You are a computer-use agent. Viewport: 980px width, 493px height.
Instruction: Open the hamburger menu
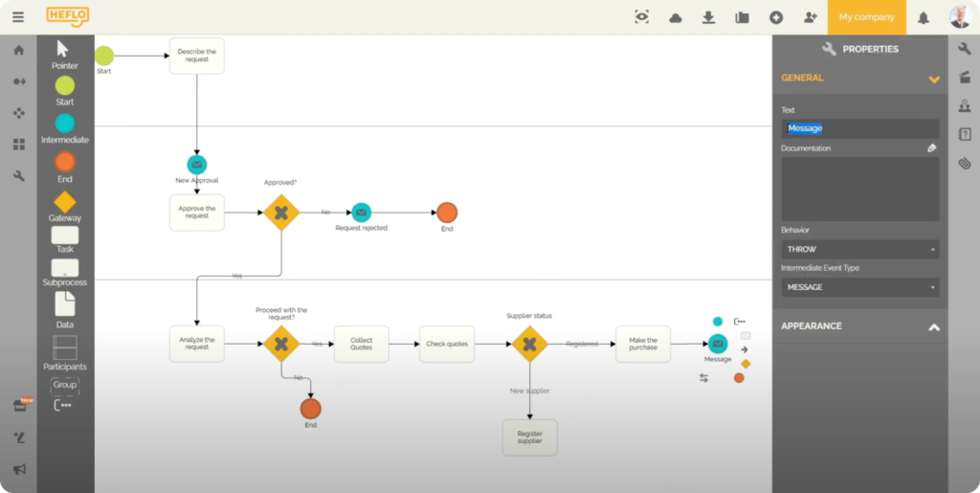coord(18,17)
